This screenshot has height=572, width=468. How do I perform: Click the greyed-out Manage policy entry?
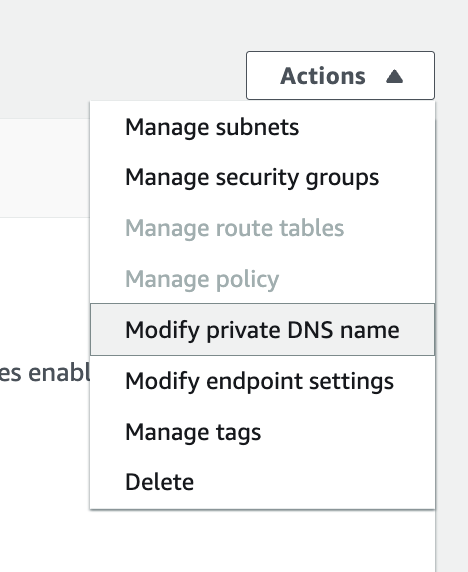pos(262,279)
